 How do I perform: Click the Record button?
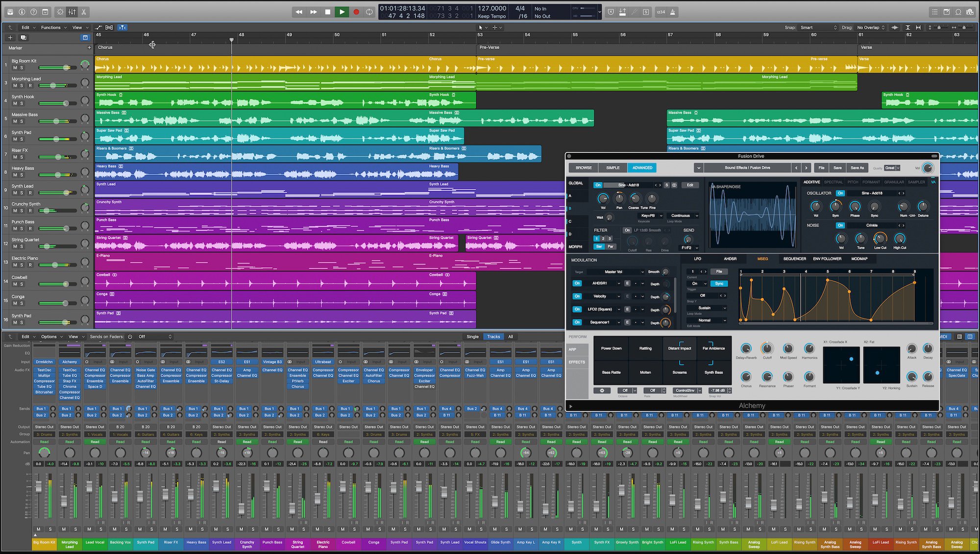click(356, 12)
